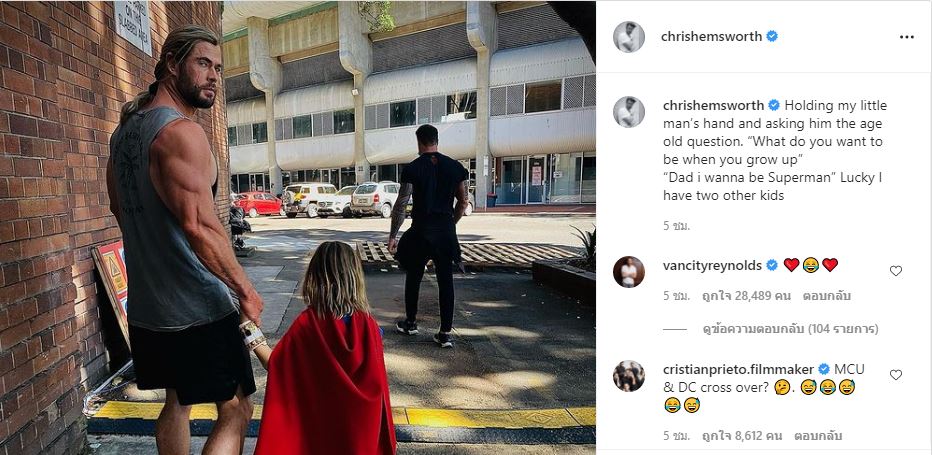Like cristianprieto.filmmaker's comment via heart icon
The height and width of the screenshot is (455, 932).
[x=896, y=375]
